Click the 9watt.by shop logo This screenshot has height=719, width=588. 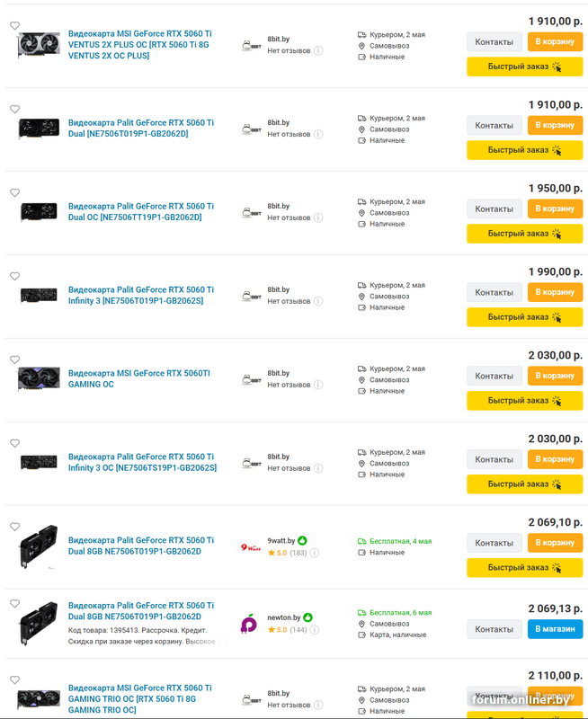[251, 547]
